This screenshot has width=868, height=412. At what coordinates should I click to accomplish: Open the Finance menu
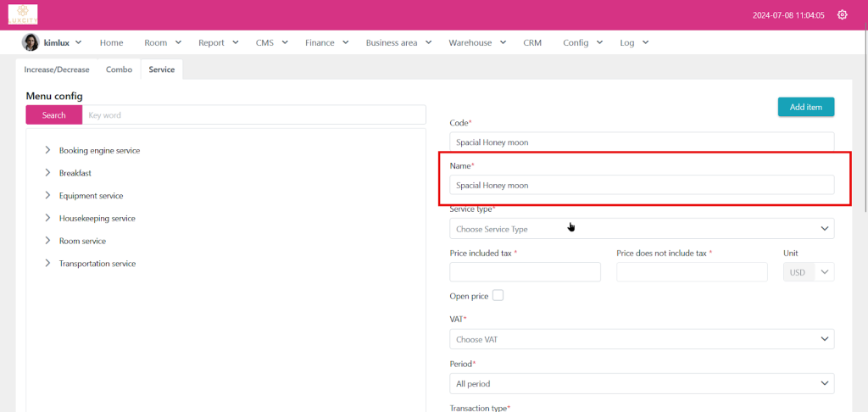(326, 42)
